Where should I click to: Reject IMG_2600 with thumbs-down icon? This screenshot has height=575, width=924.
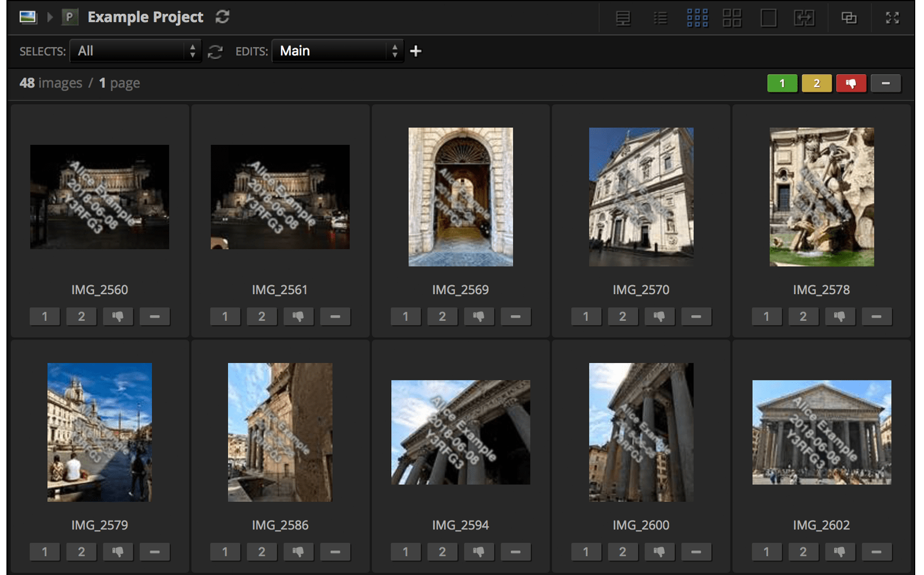659,552
